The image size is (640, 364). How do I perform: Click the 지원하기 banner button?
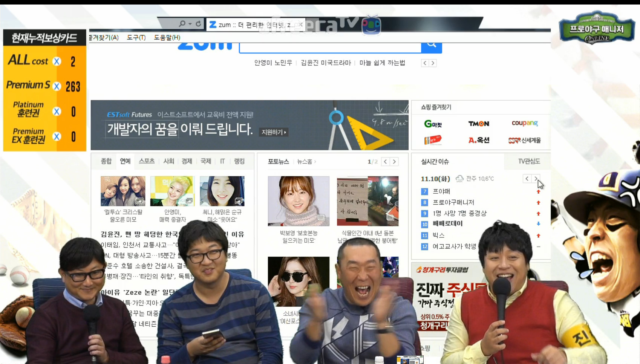pos(274,132)
